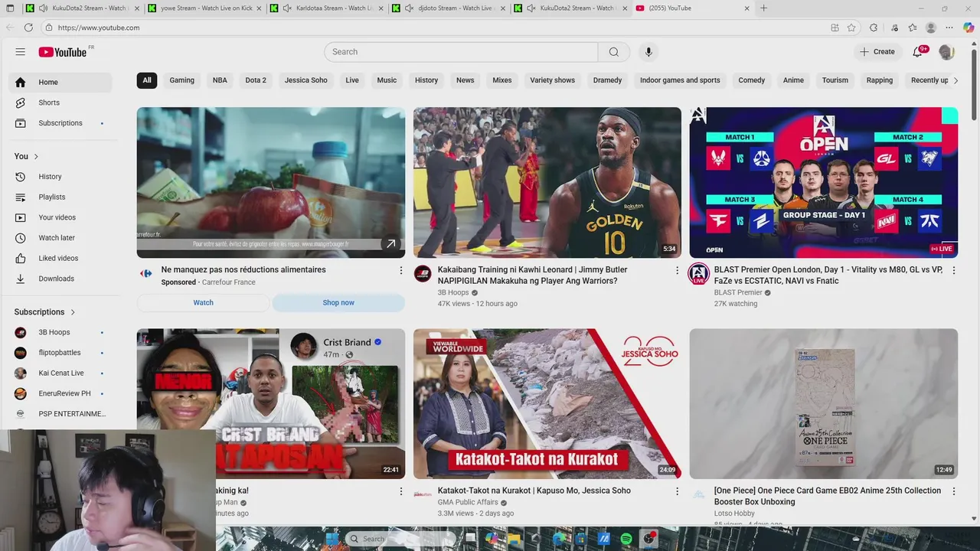980x551 pixels.
Task: Expand the You section chevron
Action: click(x=36, y=156)
